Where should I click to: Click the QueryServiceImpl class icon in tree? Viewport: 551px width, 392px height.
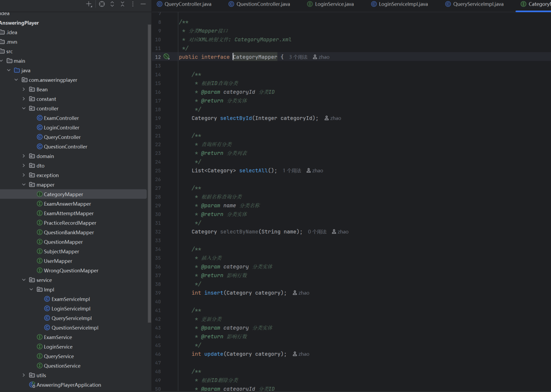pos(47,318)
